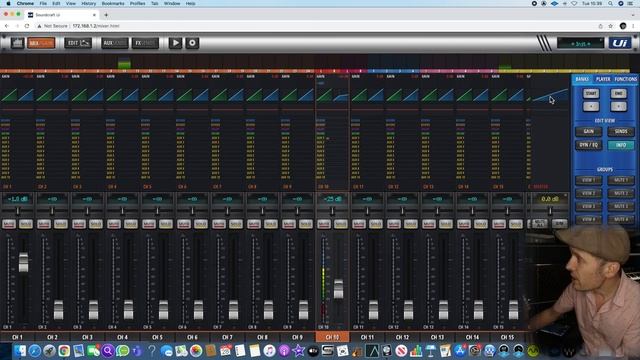
Task: Click the master 0.0 dB level display
Action: 549,199
